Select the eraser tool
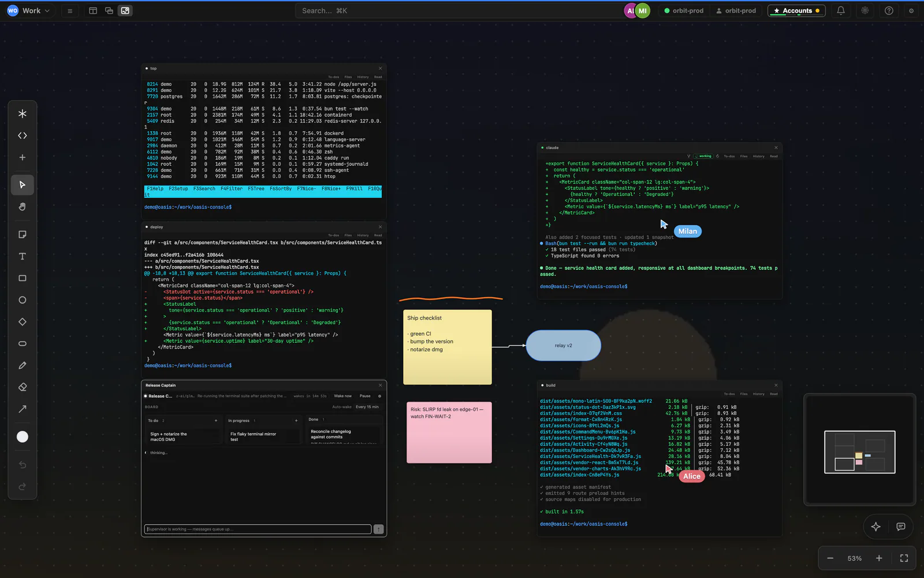The width and height of the screenshot is (924, 578). click(x=23, y=387)
